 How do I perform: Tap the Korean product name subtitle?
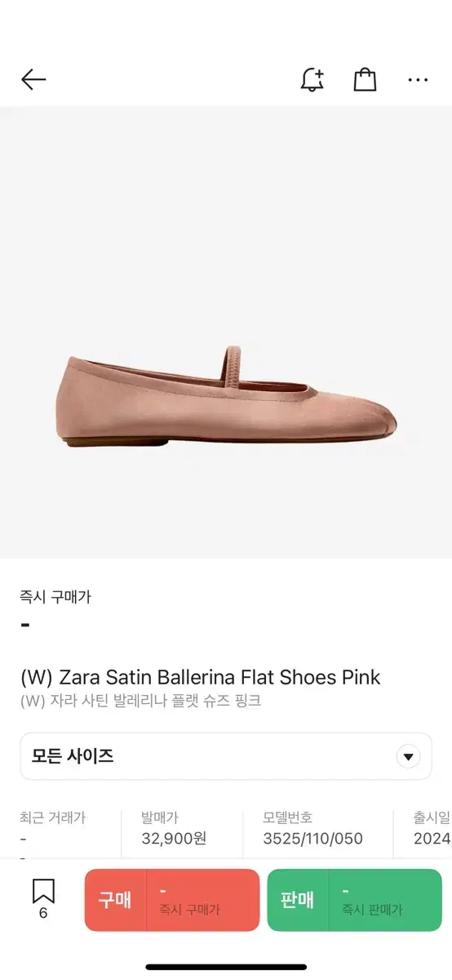pos(140,701)
